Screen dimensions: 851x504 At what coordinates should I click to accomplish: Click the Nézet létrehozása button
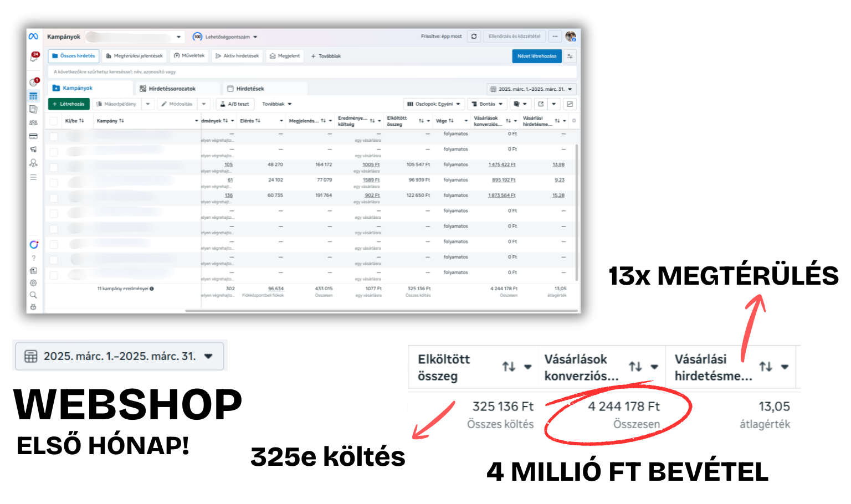(x=537, y=56)
